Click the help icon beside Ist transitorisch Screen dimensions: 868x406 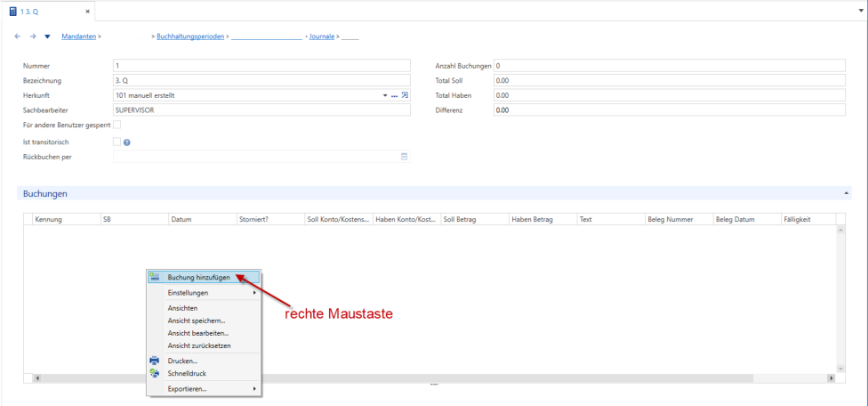click(x=127, y=142)
